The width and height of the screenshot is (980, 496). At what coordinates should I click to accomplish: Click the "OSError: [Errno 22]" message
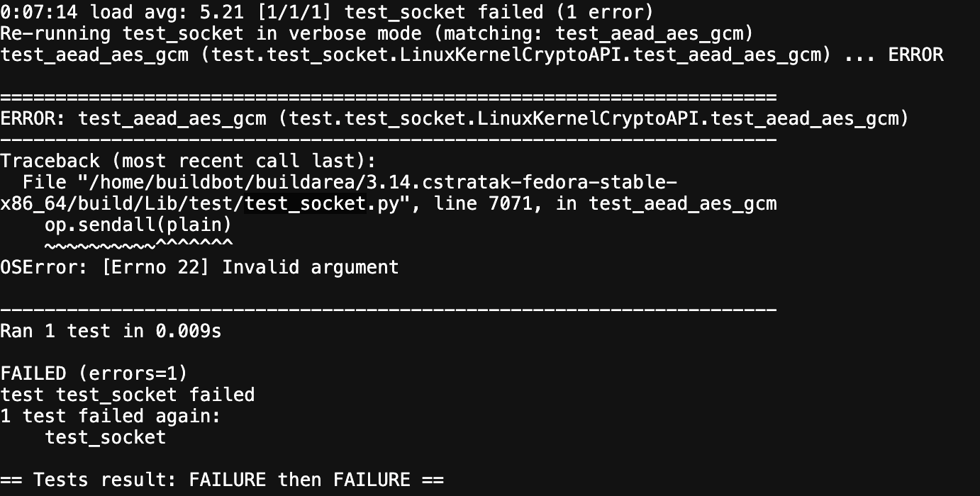(x=105, y=267)
